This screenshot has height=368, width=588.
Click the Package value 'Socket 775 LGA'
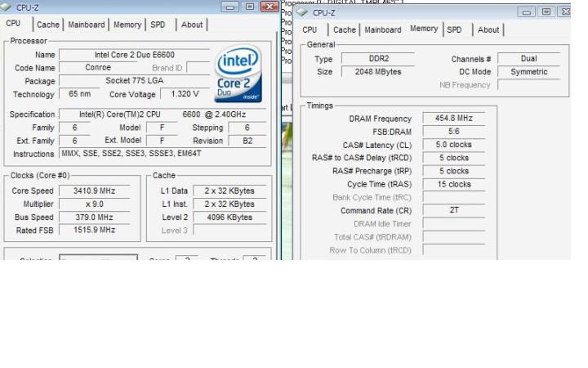point(134,81)
